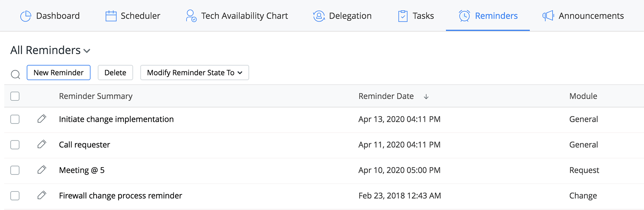Click the Scheduler calendar icon
The height and width of the screenshot is (210, 644).
point(111,16)
